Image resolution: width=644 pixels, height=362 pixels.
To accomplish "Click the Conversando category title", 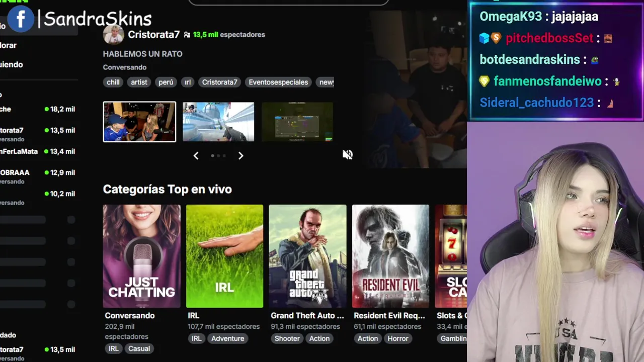I will click(x=130, y=316).
